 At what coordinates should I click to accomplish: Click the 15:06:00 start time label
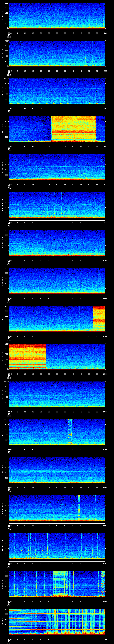point(9,147)
